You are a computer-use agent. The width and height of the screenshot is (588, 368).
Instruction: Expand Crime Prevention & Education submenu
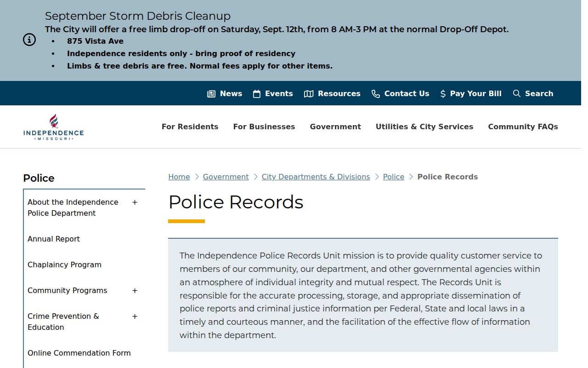(x=135, y=316)
